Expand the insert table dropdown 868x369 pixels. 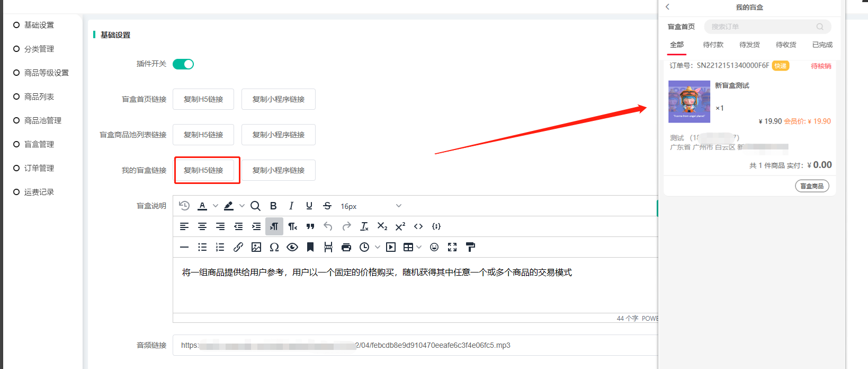(x=419, y=247)
